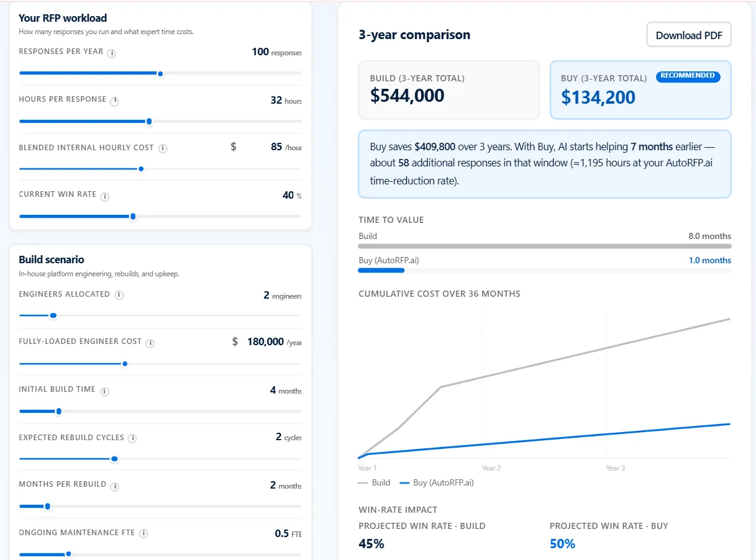This screenshot has width=756, height=560.
Task: Adjust the Initial Build Time slider handle
Action: pyautogui.click(x=59, y=412)
